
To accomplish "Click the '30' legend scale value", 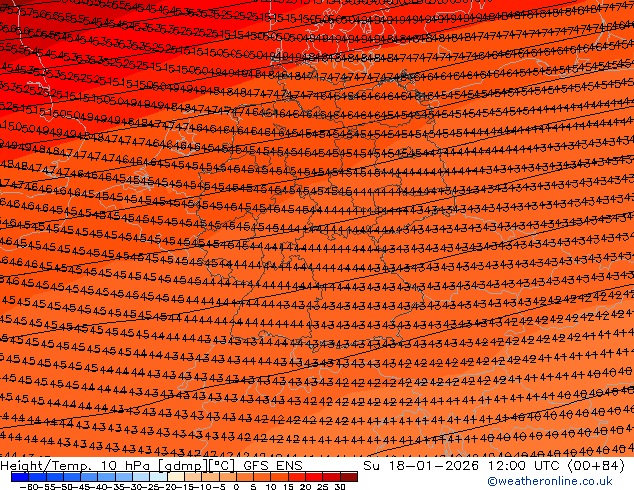I will (x=340, y=486).
